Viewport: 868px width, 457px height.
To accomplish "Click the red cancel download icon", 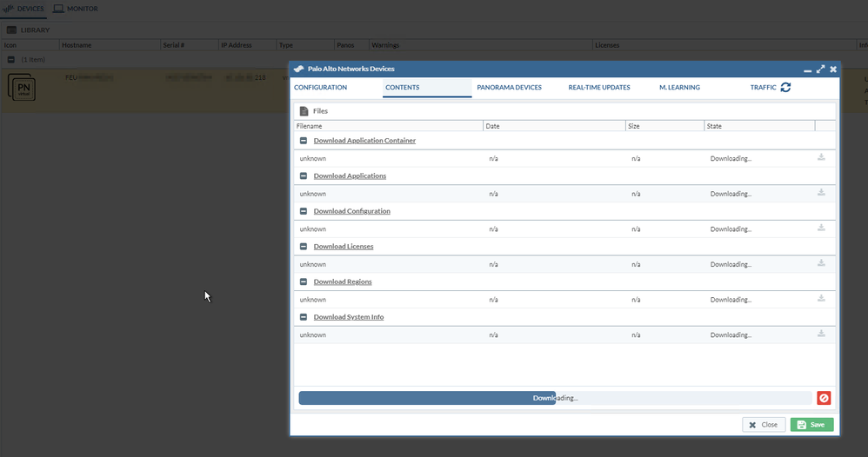I will (x=824, y=398).
